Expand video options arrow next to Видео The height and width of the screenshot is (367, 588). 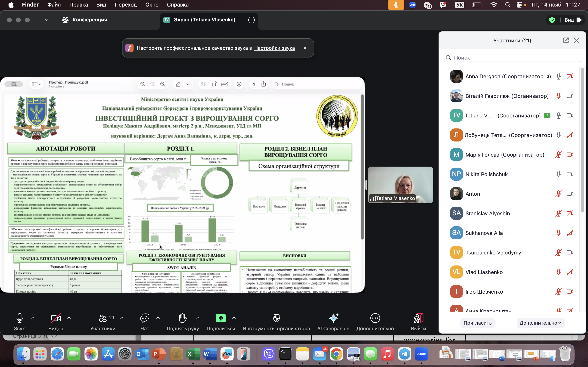click(x=69, y=318)
